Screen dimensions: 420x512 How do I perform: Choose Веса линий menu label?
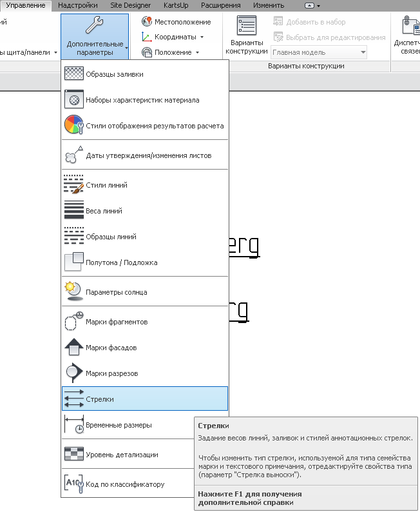[x=104, y=211]
